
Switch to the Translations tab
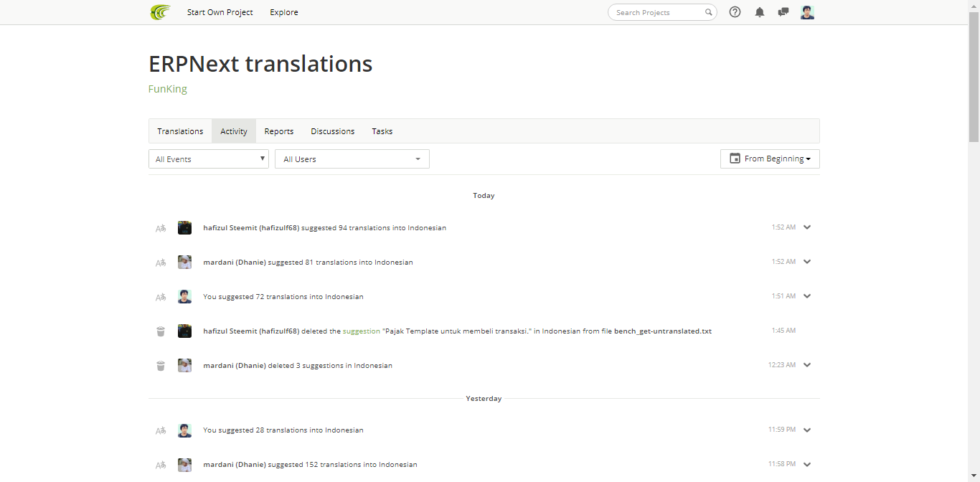pos(180,131)
